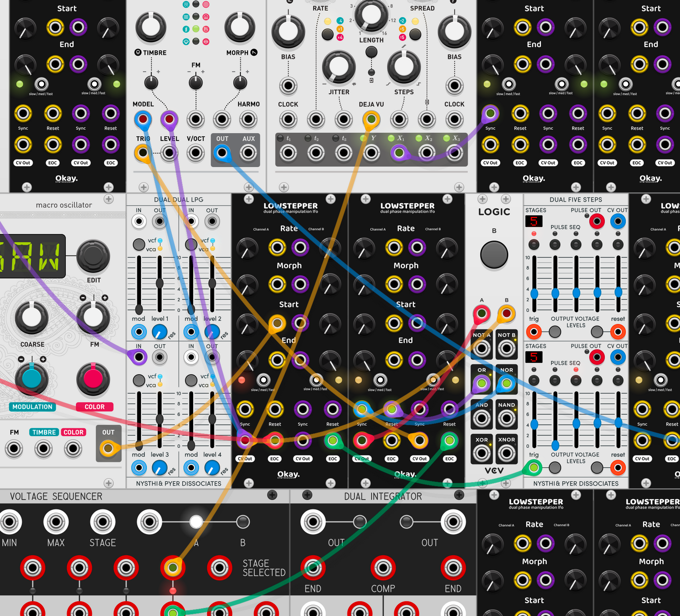Click the Y output jack on Marbles
This screenshot has height=616, width=680.
coord(371,153)
